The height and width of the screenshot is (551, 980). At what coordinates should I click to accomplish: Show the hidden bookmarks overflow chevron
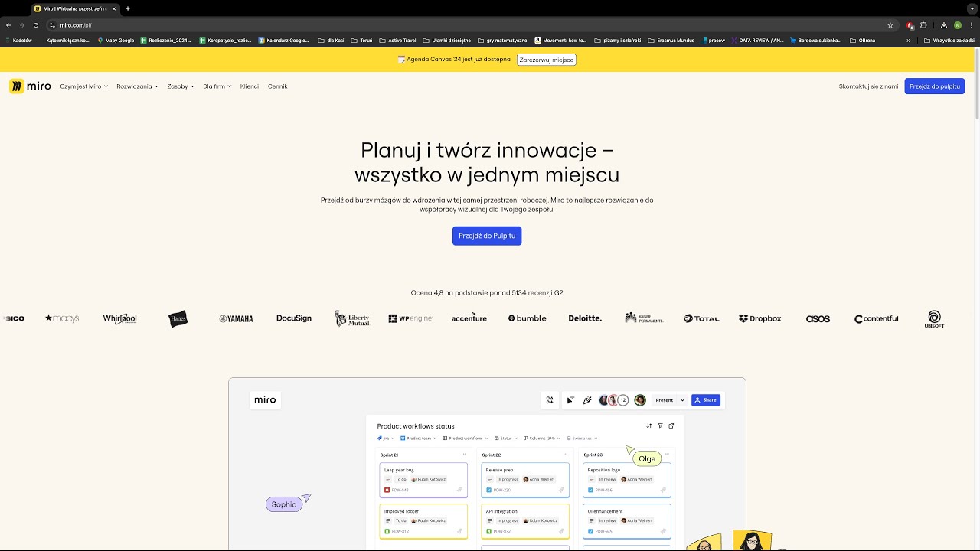tap(909, 41)
